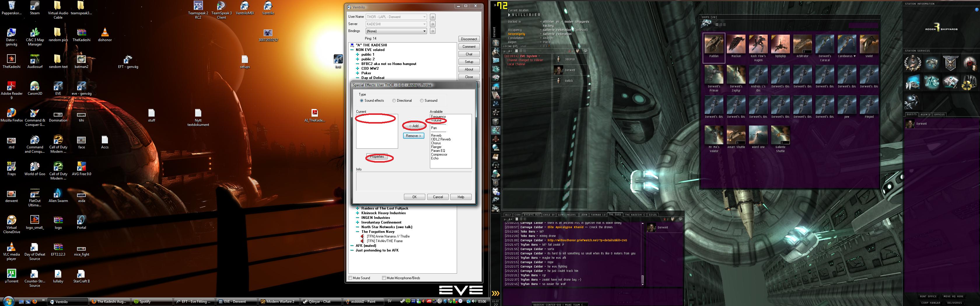Open the military officer station service icon

tap(913, 63)
